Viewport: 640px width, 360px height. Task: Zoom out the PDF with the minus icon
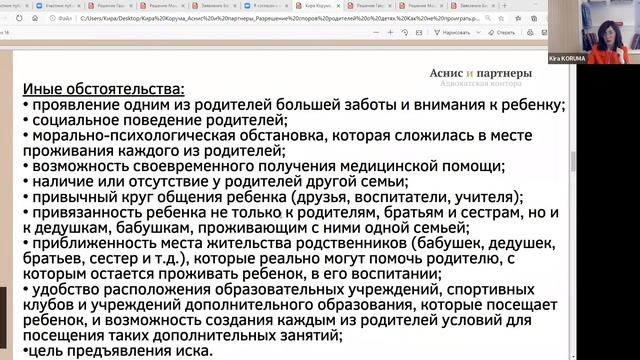click(376, 32)
